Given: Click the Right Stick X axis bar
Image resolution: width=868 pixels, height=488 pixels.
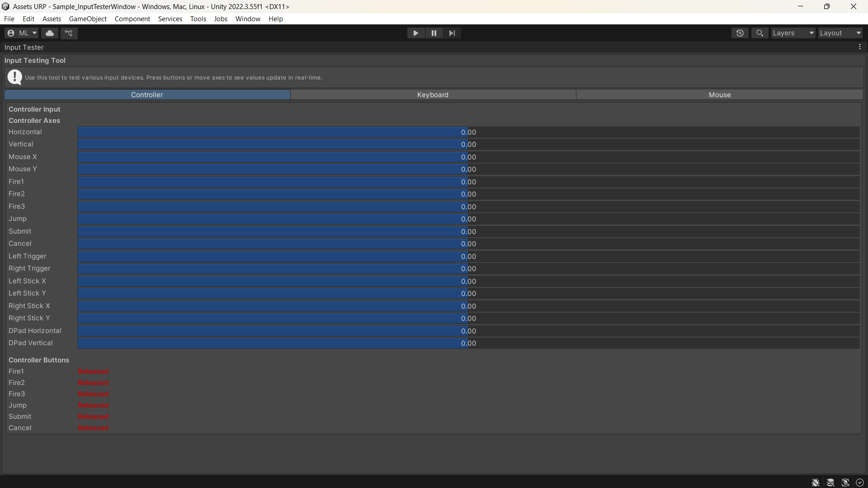Looking at the screenshot, I should (468, 306).
